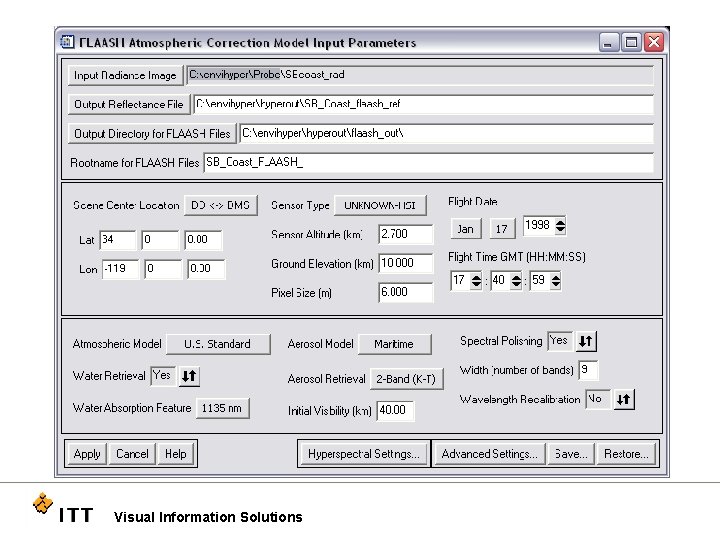Toggle Wavelength Recalibration with the arrow button
720x540 pixels.
click(x=624, y=399)
